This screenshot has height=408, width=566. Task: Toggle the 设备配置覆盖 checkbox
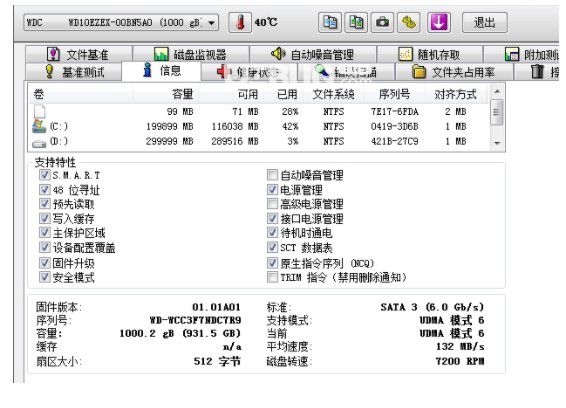(44, 247)
